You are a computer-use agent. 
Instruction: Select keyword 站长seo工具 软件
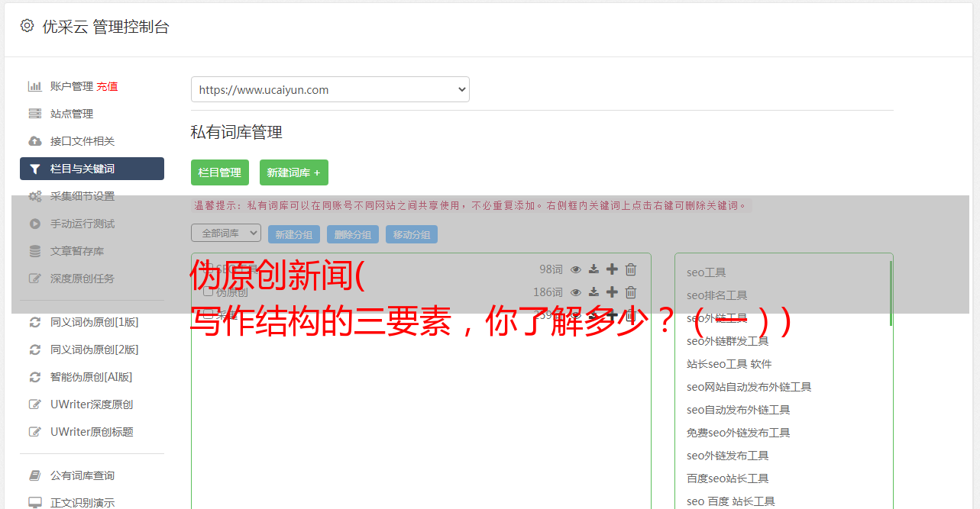click(729, 364)
